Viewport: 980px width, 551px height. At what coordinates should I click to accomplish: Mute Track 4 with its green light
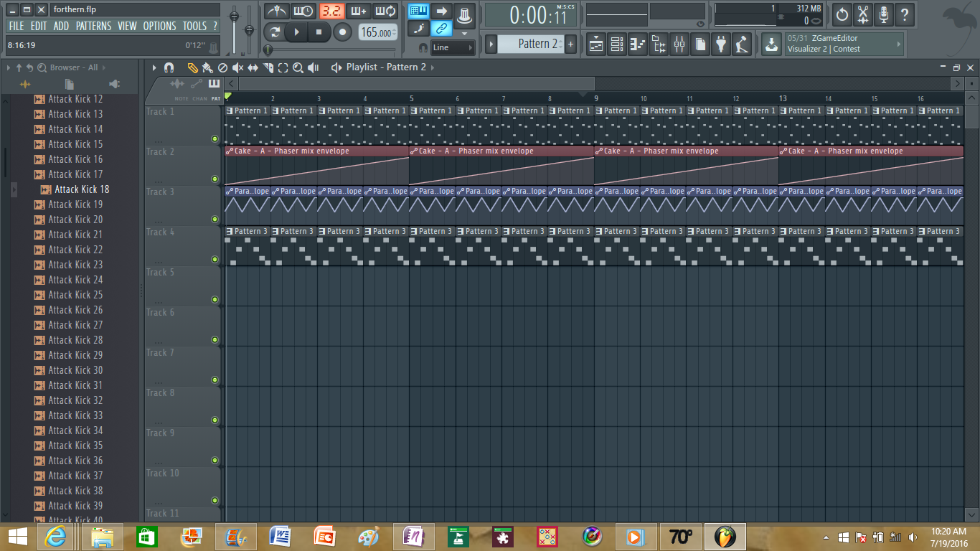coord(214,260)
